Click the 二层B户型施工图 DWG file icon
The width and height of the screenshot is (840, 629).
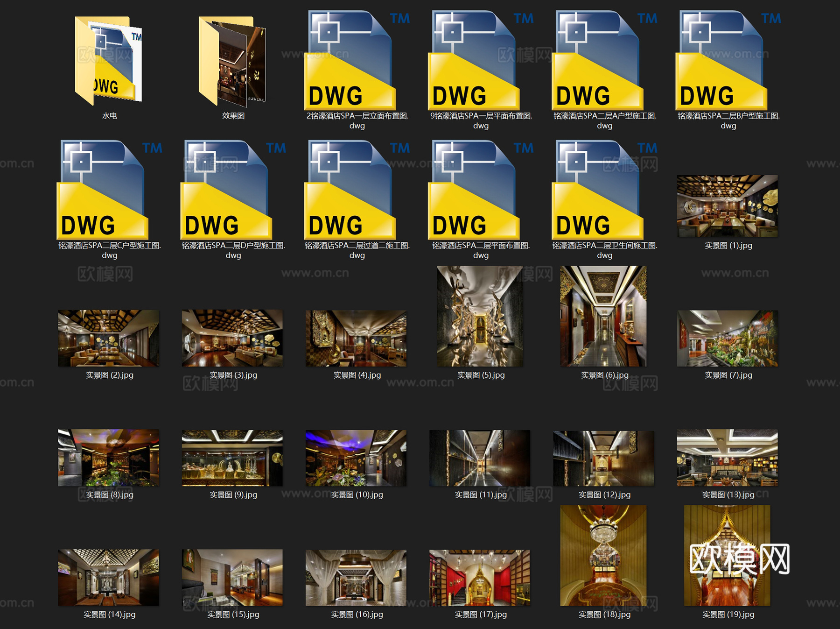[x=728, y=61]
